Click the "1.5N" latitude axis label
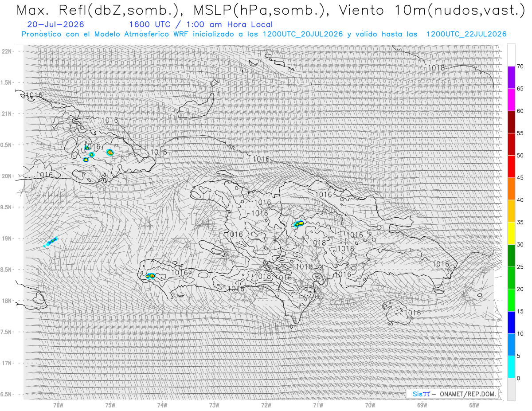This screenshot has width=532, height=411. 7,82
